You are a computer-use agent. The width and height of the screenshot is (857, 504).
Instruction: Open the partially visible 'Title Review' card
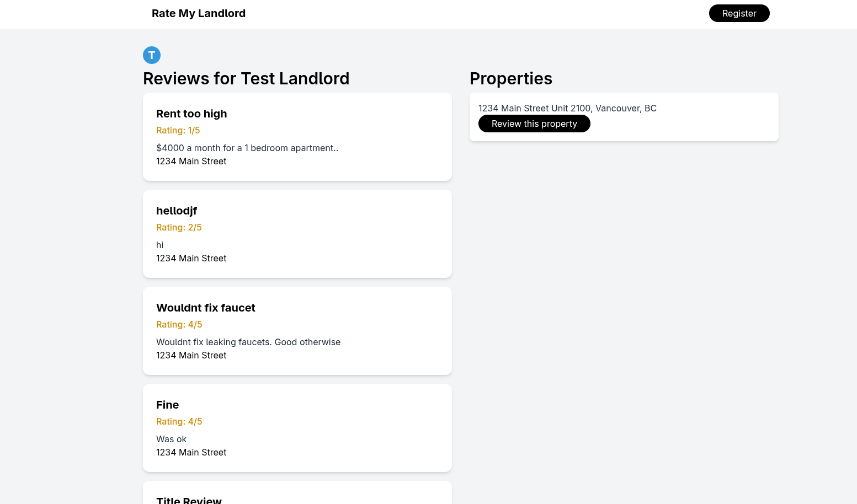297,493
